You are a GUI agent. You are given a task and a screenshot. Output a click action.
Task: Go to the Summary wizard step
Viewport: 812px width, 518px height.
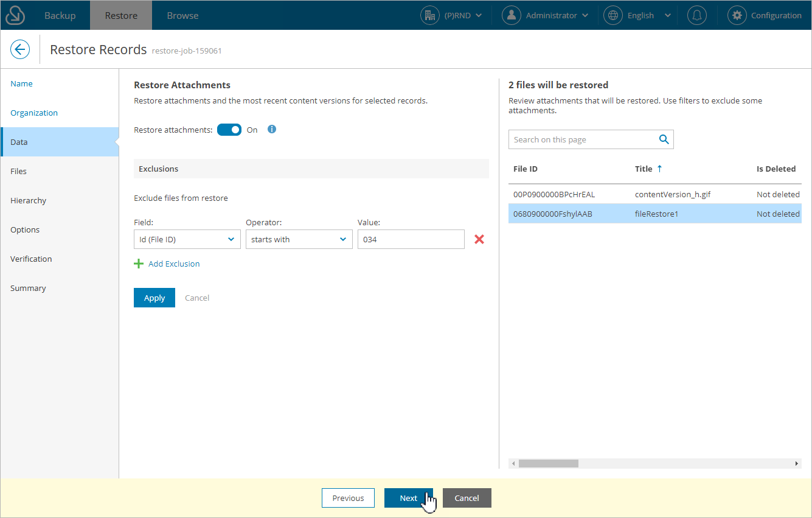pos(60,288)
